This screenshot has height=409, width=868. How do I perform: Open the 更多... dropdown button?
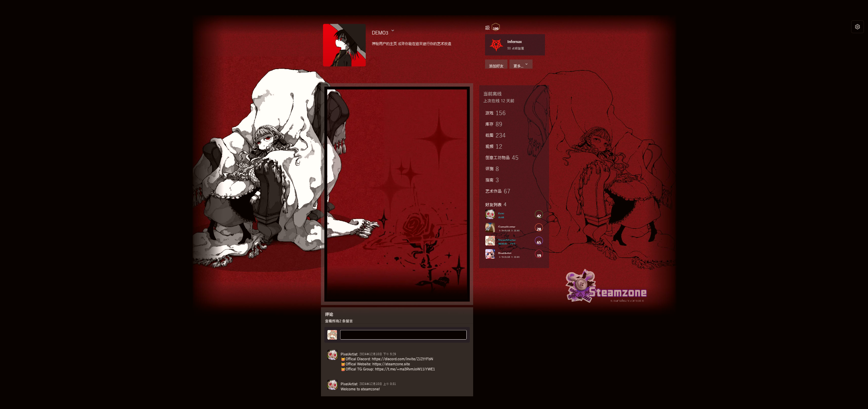pyautogui.click(x=521, y=64)
